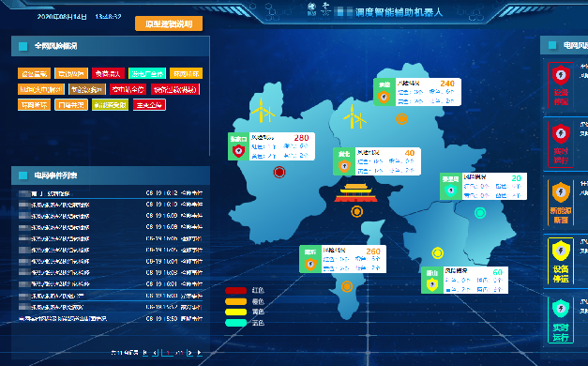
Task: Click the orange shield in the 40 card
Action: click(x=344, y=166)
